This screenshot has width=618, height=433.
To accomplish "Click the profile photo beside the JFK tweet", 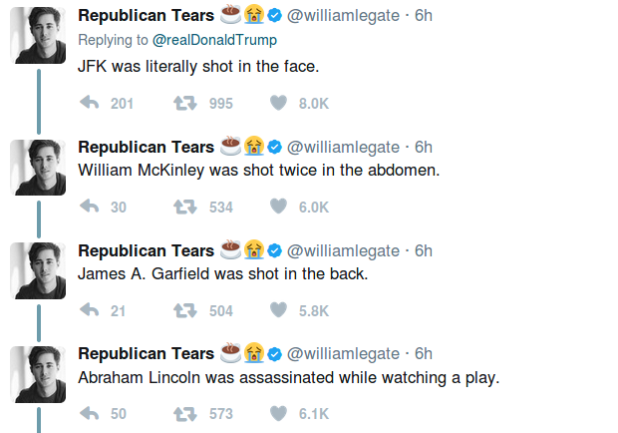I will click(38, 35).
